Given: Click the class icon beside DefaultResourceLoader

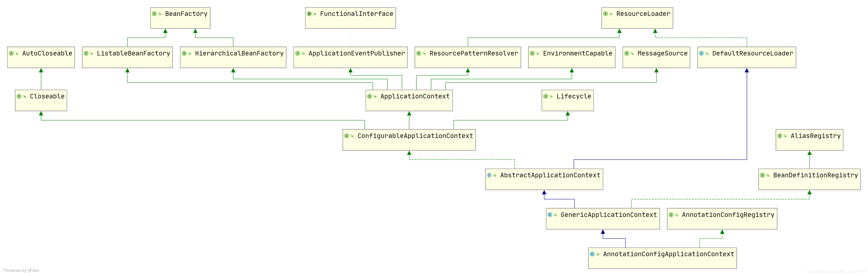Looking at the screenshot, I should [x=701, y=53].
